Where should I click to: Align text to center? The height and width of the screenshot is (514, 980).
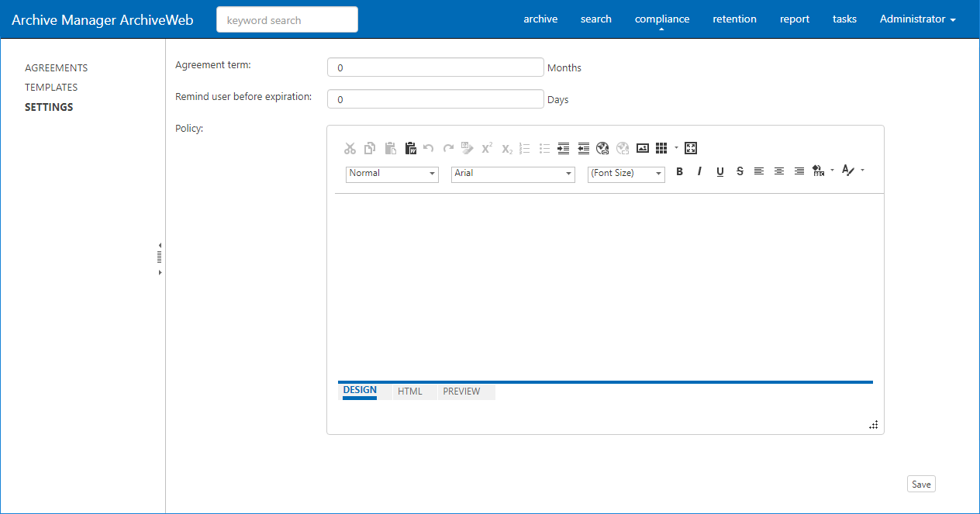click(x=779, y=171)
